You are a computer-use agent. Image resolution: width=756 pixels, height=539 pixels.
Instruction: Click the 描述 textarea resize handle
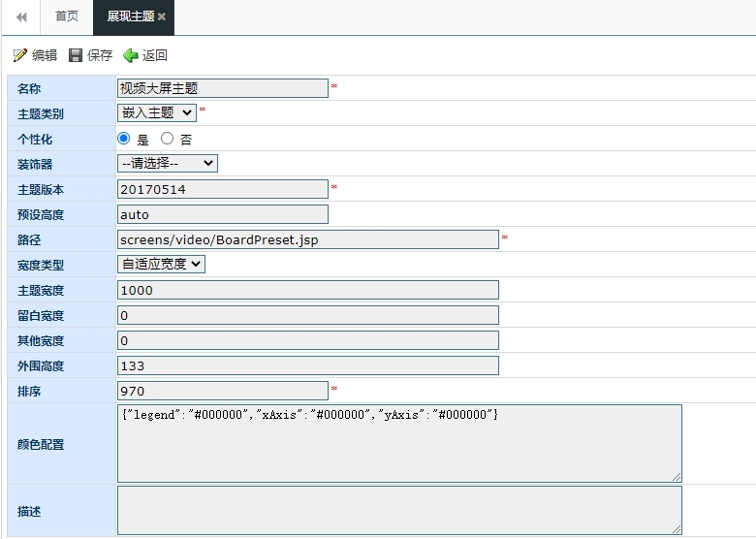click(677, 529)
